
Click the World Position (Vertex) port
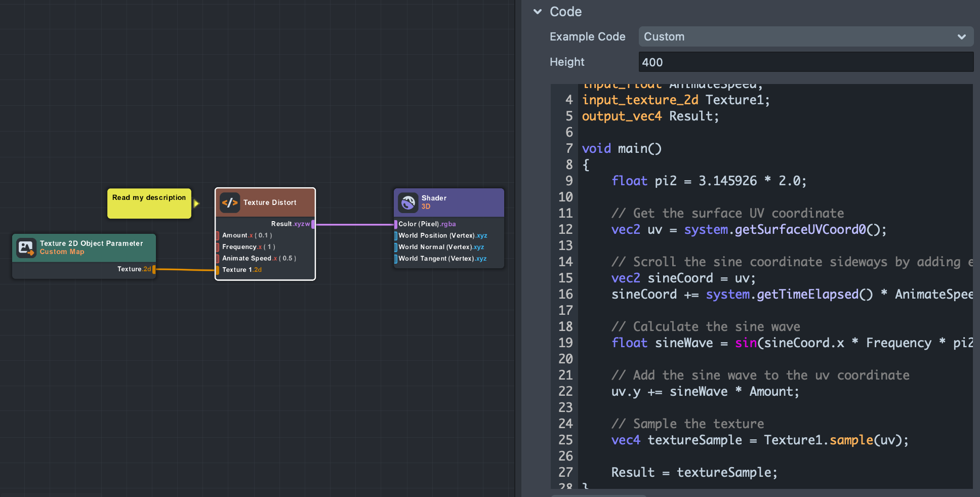(396, 236)
